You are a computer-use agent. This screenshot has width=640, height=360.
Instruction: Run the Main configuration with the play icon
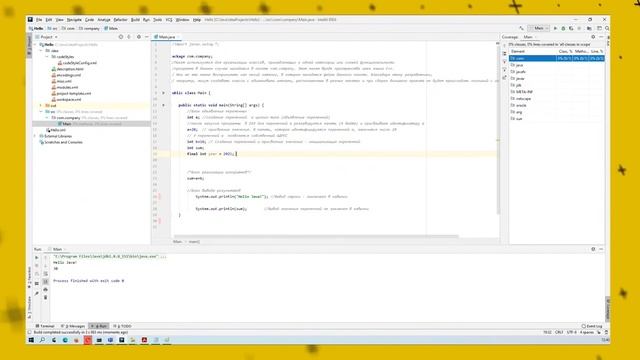pos(555,29)
